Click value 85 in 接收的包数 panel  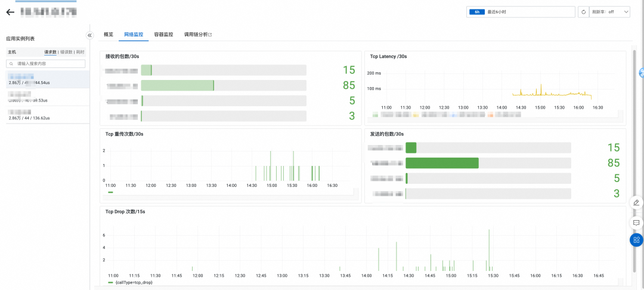[349, 85]
